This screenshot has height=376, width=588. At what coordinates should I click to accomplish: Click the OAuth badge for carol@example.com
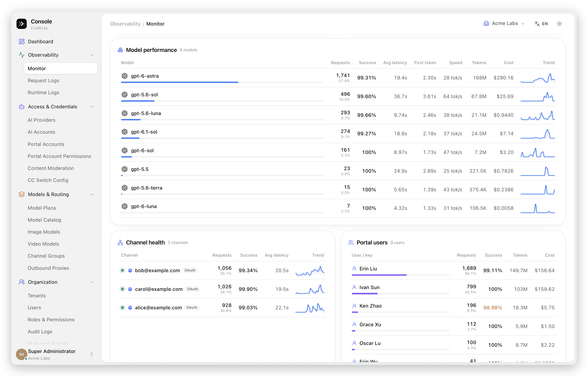[x=192, y=289]
